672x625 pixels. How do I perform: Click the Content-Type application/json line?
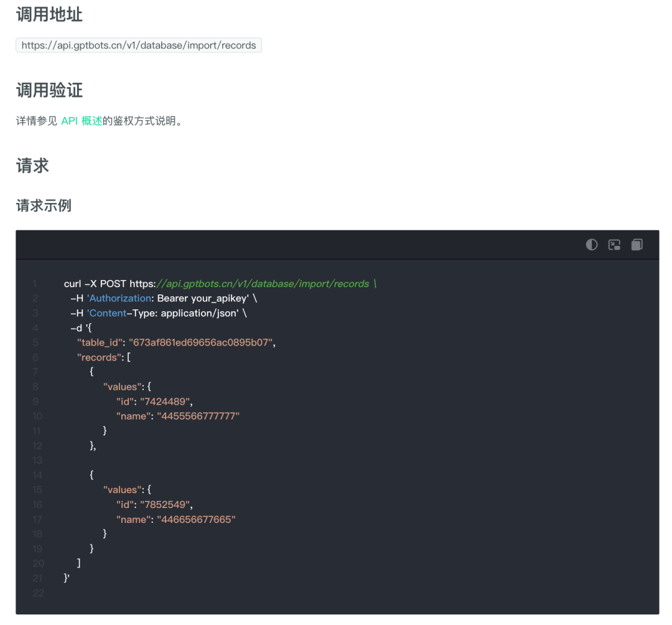[x=159, y=313]
